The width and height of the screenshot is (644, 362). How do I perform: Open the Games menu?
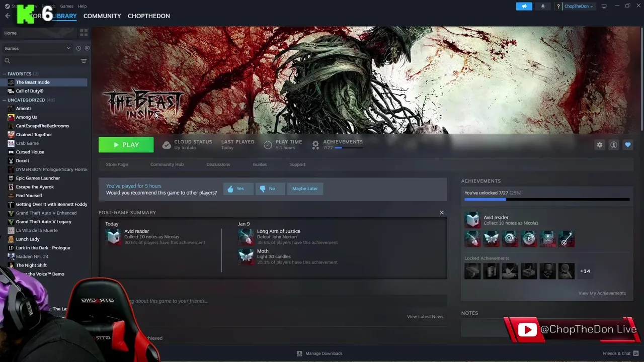click(x=66, y=6)
